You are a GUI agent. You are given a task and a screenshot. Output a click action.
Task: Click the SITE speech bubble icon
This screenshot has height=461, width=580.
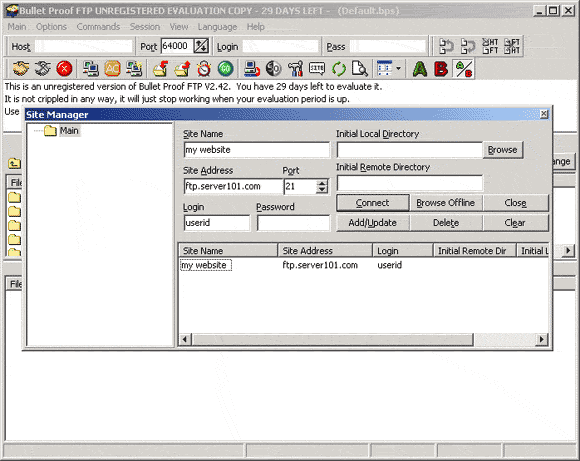click(x=317, y=69)
